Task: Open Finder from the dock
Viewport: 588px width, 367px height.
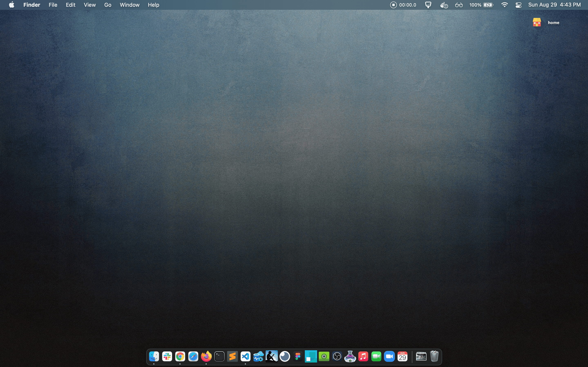Action: coord(154,356)
